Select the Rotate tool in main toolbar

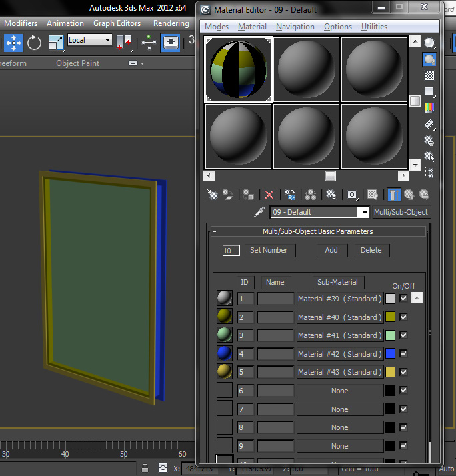pos(34,43)
